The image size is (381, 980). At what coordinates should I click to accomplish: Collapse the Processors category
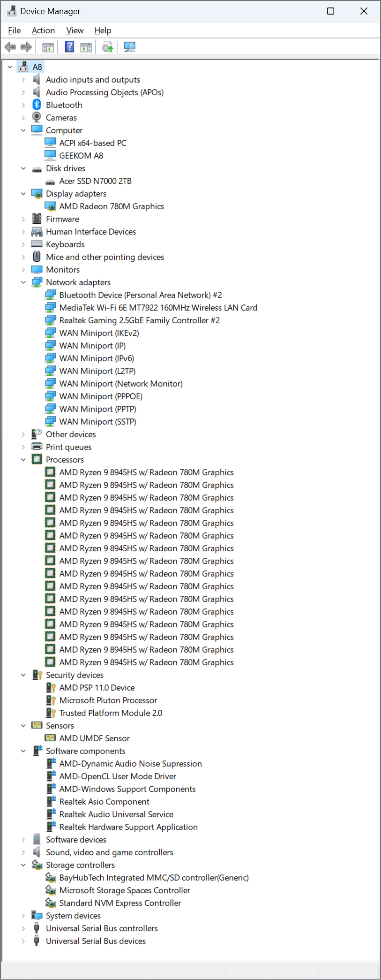(23, 460)
